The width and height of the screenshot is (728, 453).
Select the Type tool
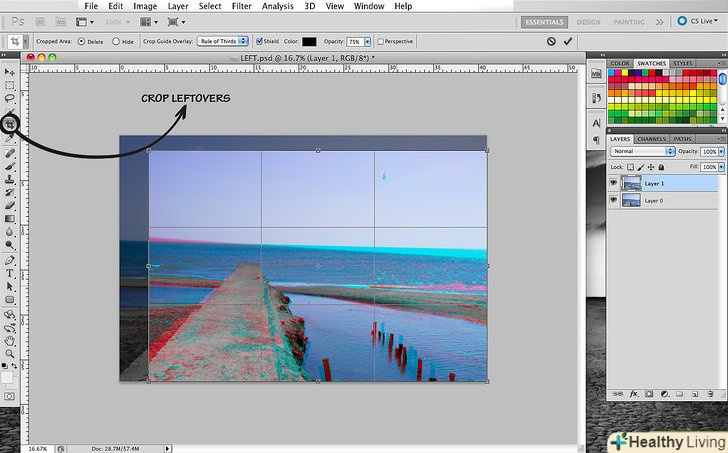click(10, 273)
